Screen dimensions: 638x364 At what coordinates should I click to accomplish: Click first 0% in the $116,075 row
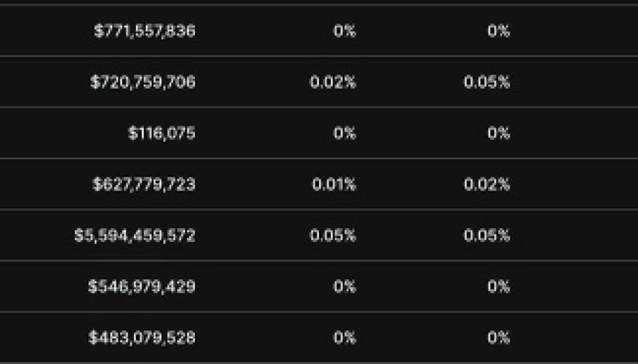tap(345, 133)
